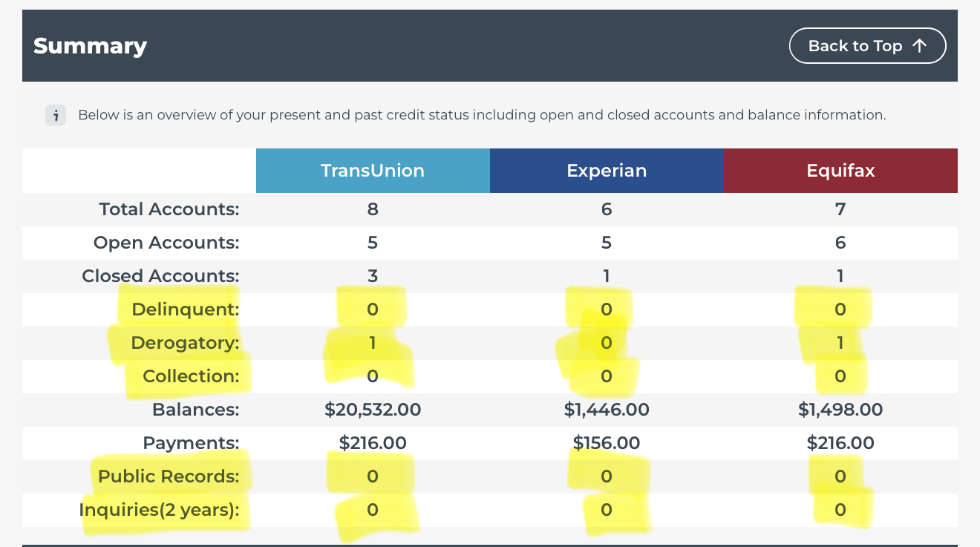The height and width of the screenshot is (547, 980).
Task: Select the Experian balance of $1,446.00
Action: (x=607, y=409)
